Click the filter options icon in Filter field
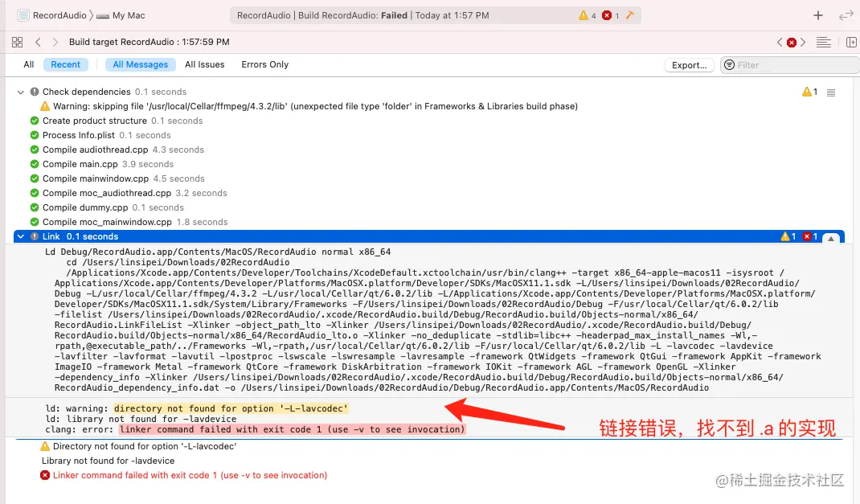 click(730, 65)
